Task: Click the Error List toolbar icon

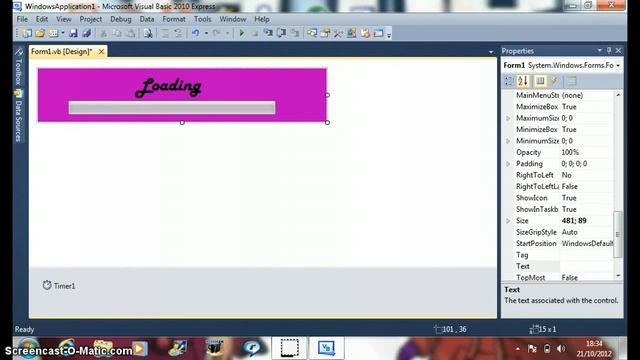Action: coord(365,33)
